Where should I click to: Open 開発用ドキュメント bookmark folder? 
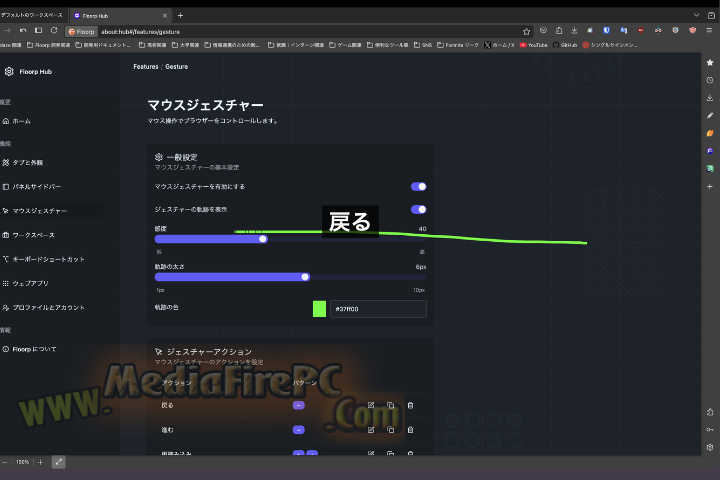tap(103, 45)
